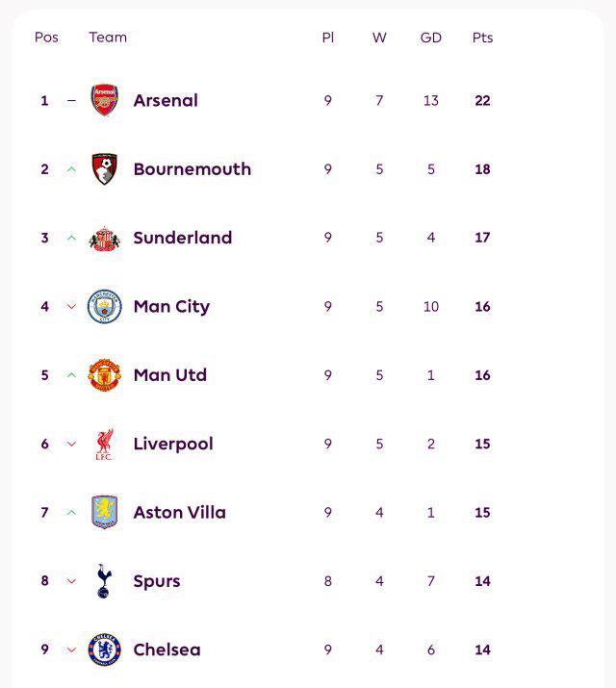
Task: Click Bournemouth's green up arrow indicator
Action: [x=71, y=169]
